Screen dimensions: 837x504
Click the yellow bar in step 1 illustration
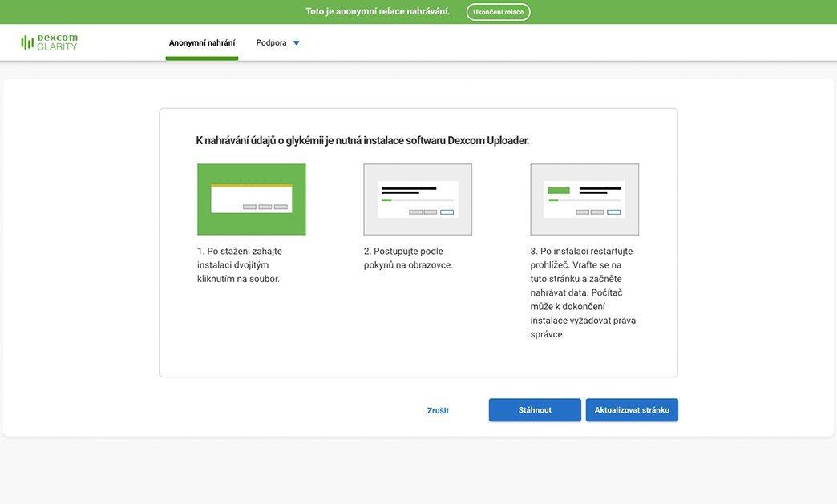252,186
